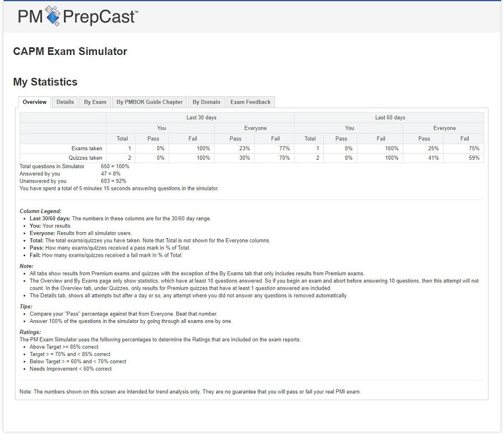Click the Tips section heading
Screen dimensions: 504x435
pyautogui.click(x=26, y=307)
